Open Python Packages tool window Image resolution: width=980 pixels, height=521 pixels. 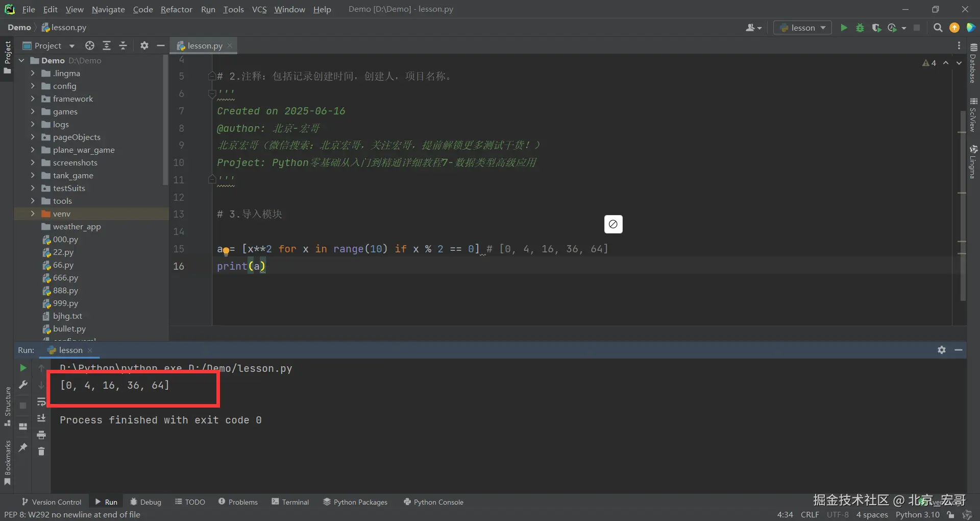355,502
